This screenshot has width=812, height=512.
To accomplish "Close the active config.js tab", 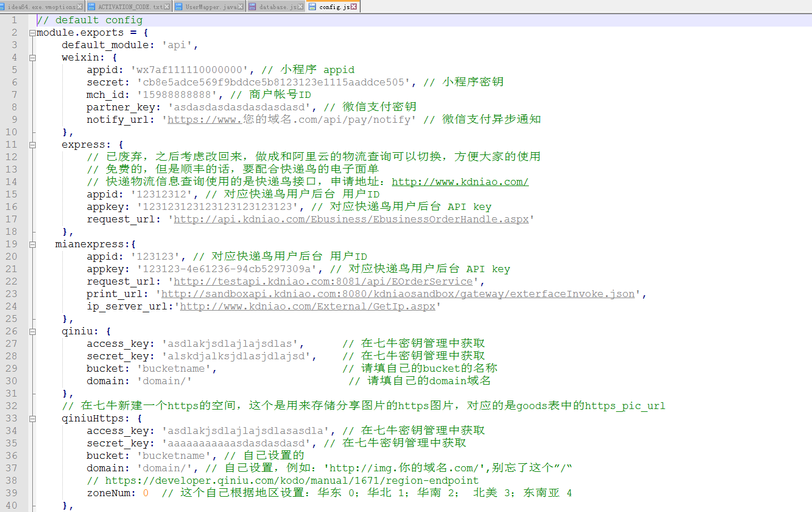I will [354, 7].
